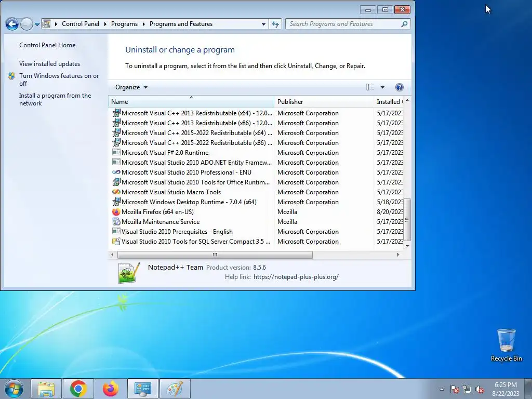Click the muted volume tray icon

click(x=480, y=389)
